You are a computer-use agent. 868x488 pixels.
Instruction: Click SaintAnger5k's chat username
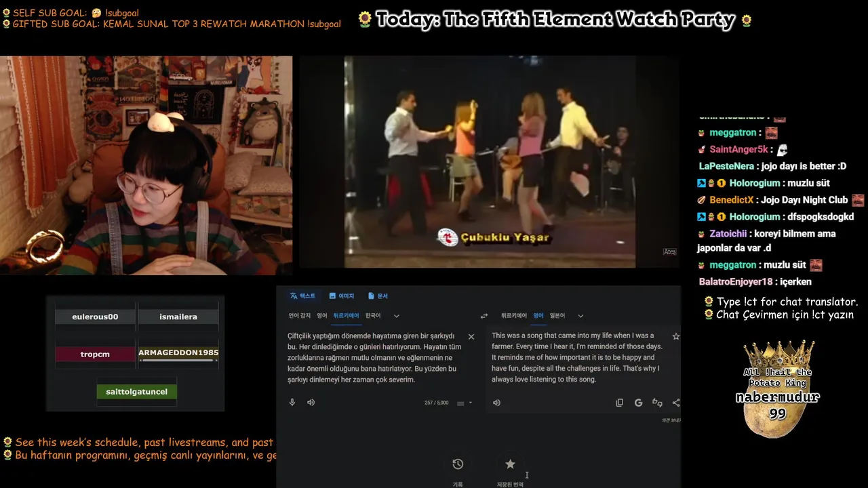[738, 150]
